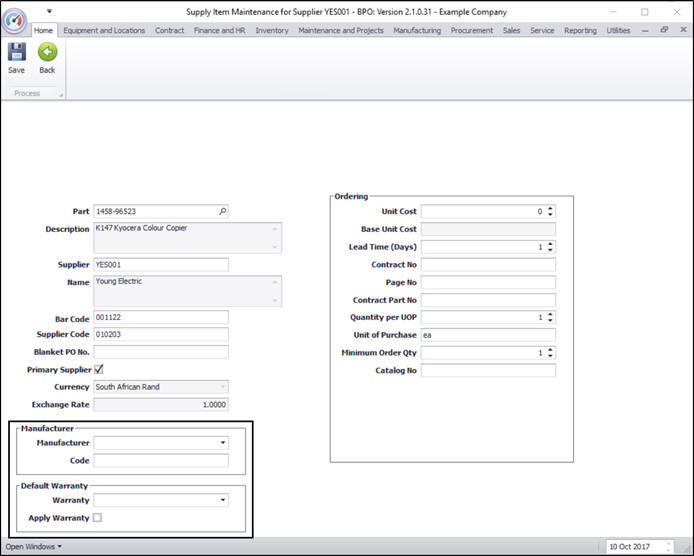Open the quick access dropdown arrow
The width and height of the screenshot is (694, 556).
tap(49, 11)
